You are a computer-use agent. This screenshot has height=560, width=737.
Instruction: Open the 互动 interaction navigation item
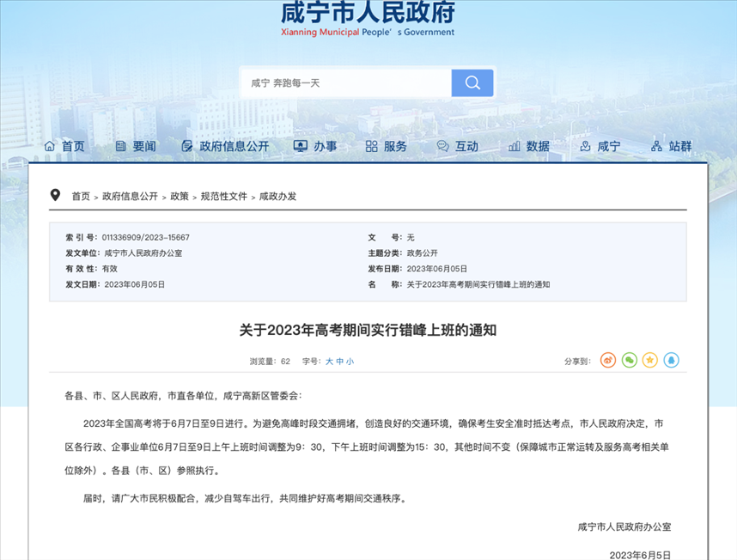(457, 147)
